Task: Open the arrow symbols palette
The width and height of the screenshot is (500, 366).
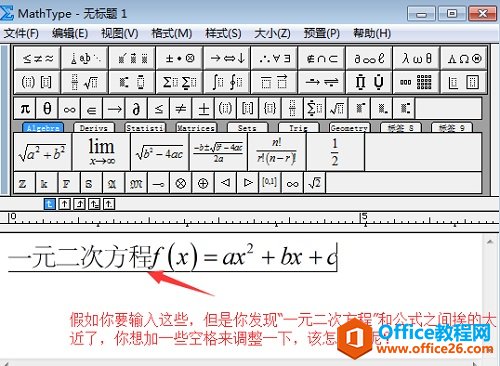Action: click(x=227, y=59)
